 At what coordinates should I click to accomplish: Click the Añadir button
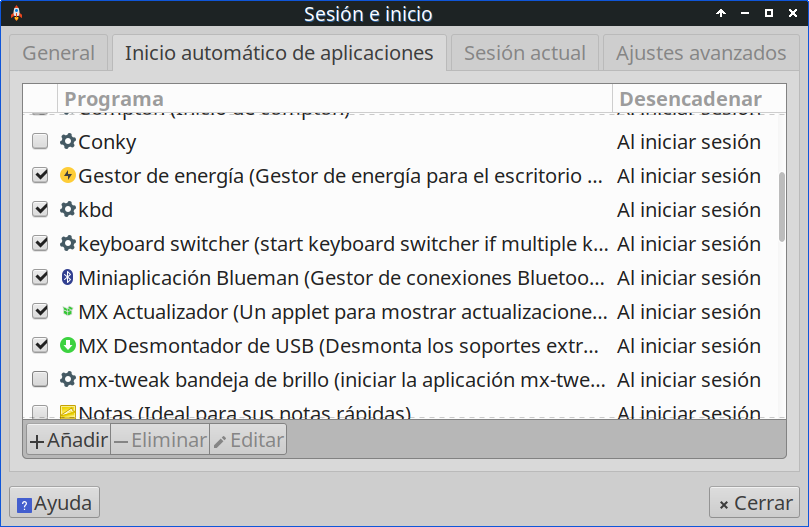[69, 440]
